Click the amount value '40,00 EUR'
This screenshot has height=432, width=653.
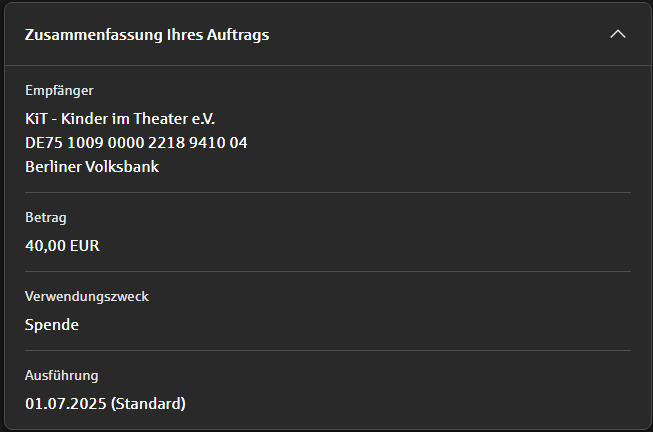pyautogui.click(x=62, y=245)
